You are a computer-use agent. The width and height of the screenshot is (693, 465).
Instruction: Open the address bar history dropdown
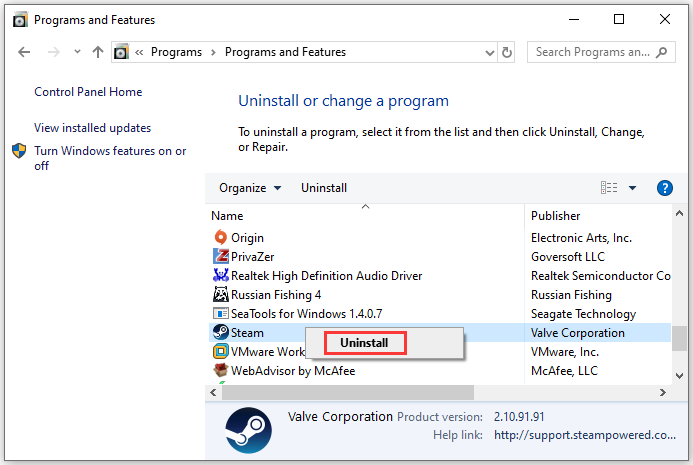point(489,53)
